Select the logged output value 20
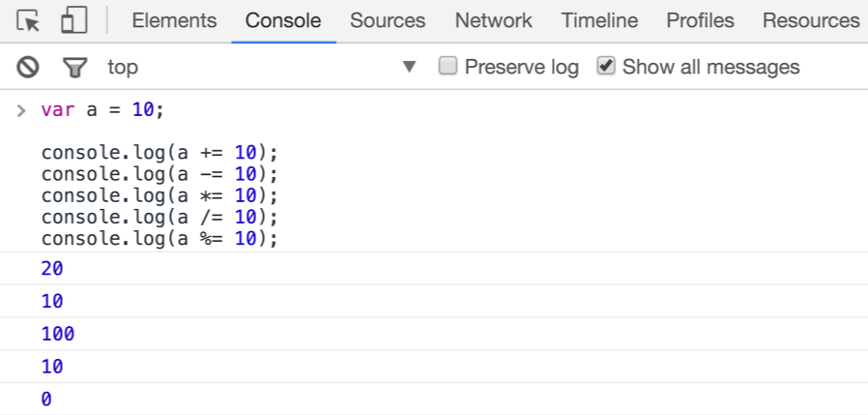 [52, 269]
